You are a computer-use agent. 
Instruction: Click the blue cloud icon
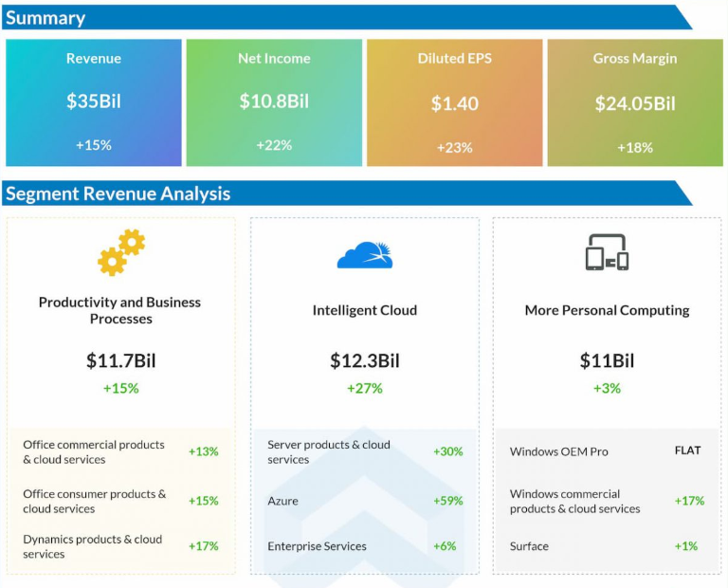[x=365, y=255]
